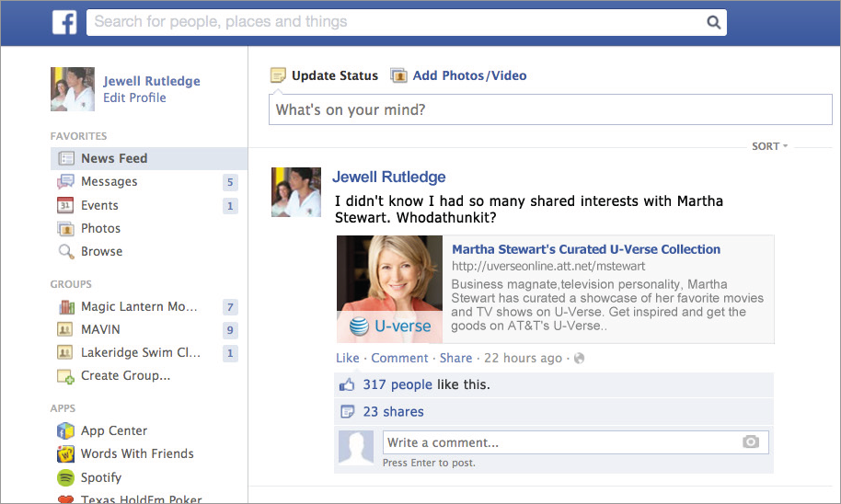Open the Lakeridge Swim Cl... group
The width and height of the screenshot is (841, 504).
coord(141,352)
